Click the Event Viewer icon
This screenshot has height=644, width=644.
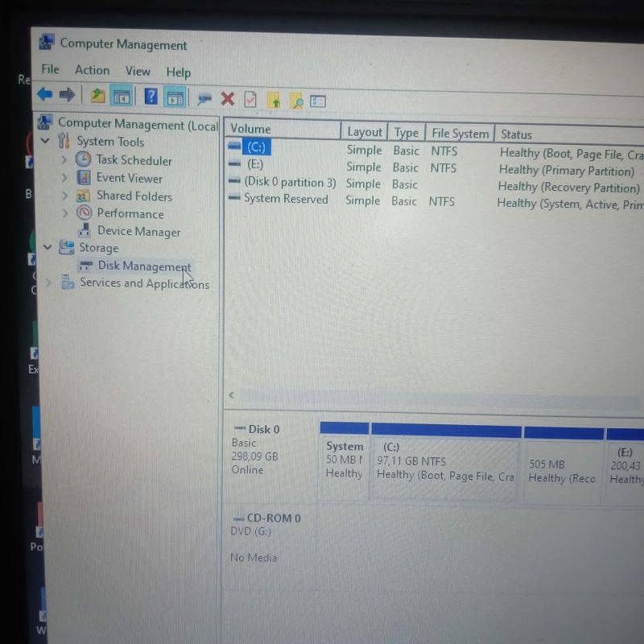point(84,177)
